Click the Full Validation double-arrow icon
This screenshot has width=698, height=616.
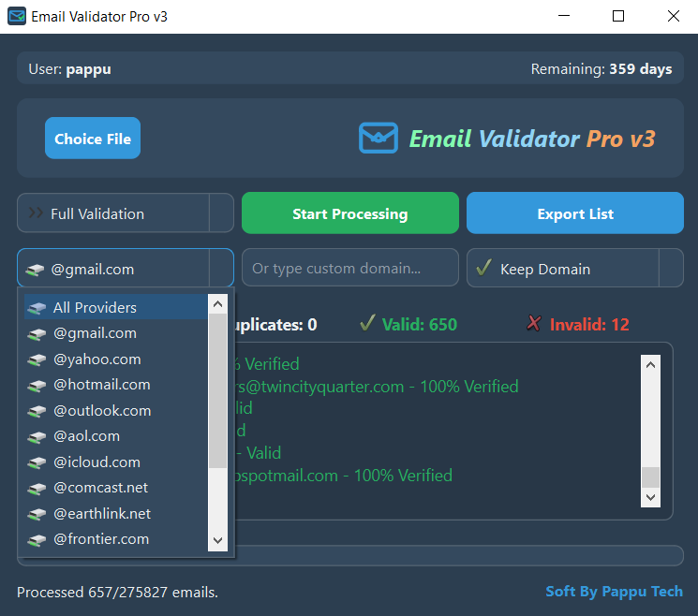(x=36, y=213)
